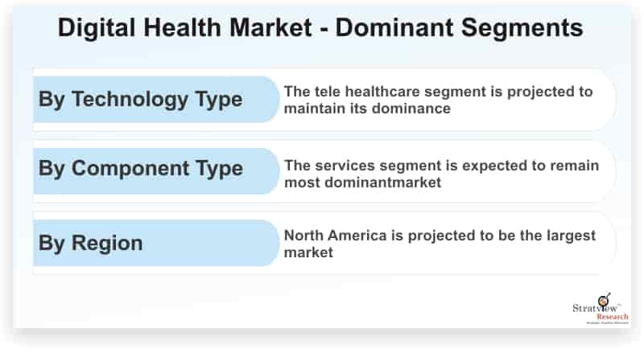Screen dimensions: 644x349
Task: Click the Dominant Segments heading text
Action: [459, 28]
